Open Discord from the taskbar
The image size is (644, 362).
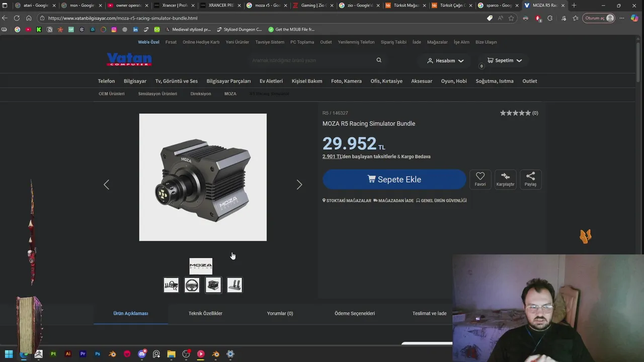(x=142, y=354)
